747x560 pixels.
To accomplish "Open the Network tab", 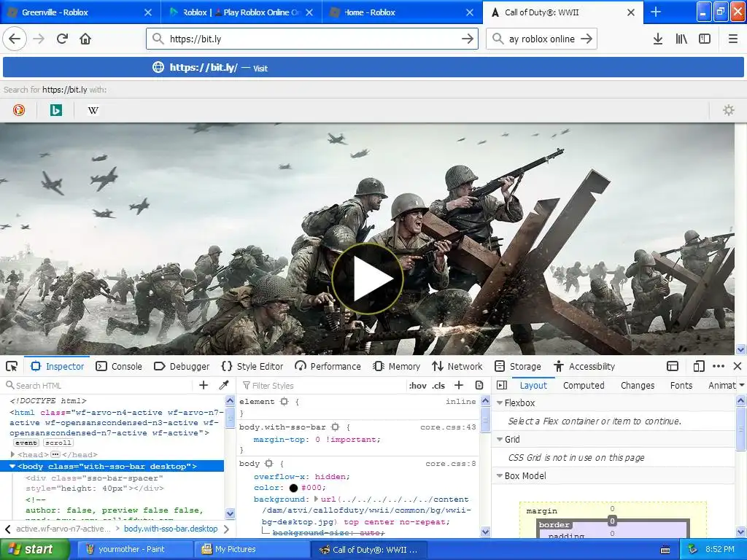I will 457,366.
